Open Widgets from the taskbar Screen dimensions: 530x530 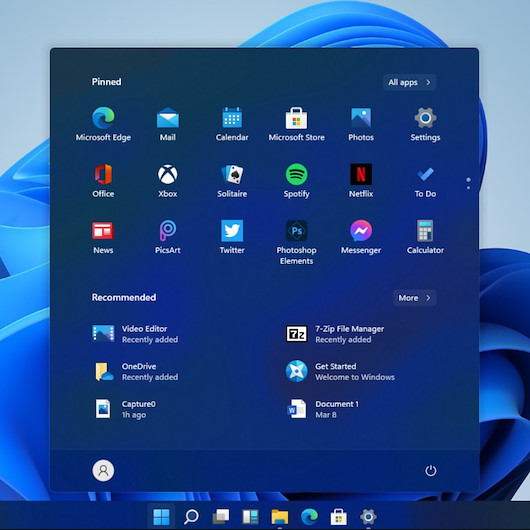tap(250, 516)
